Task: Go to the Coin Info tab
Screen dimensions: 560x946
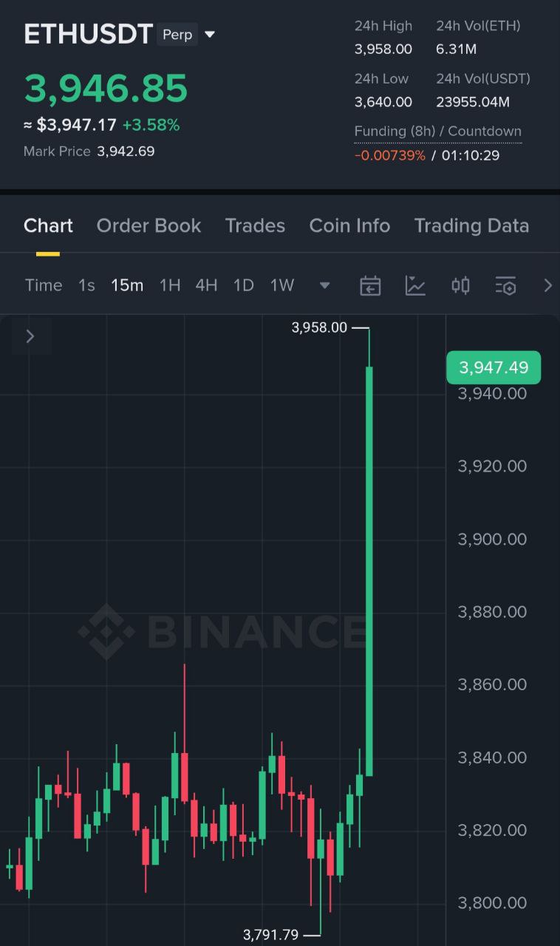Action: tap(349, 225)
